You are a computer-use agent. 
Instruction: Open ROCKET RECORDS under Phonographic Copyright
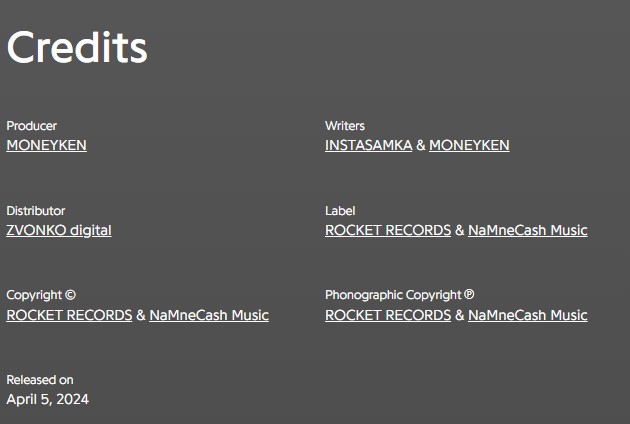tap(388, 315)
